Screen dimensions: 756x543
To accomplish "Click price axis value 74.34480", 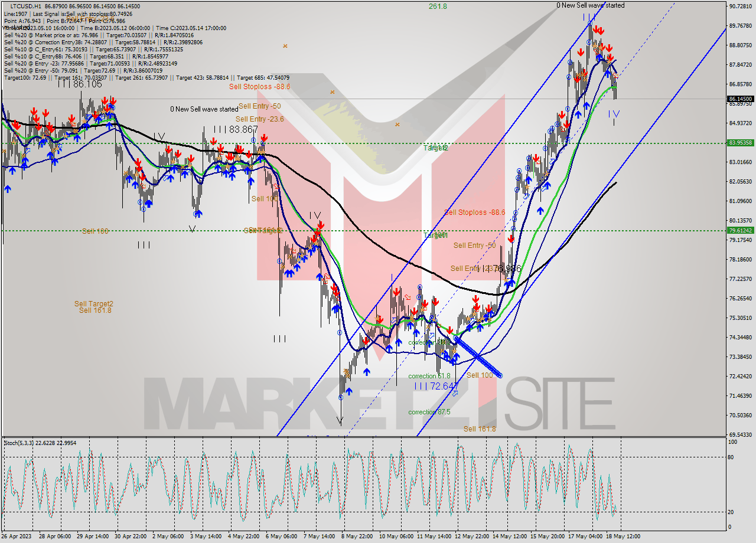I will click(x=741, y=337).
